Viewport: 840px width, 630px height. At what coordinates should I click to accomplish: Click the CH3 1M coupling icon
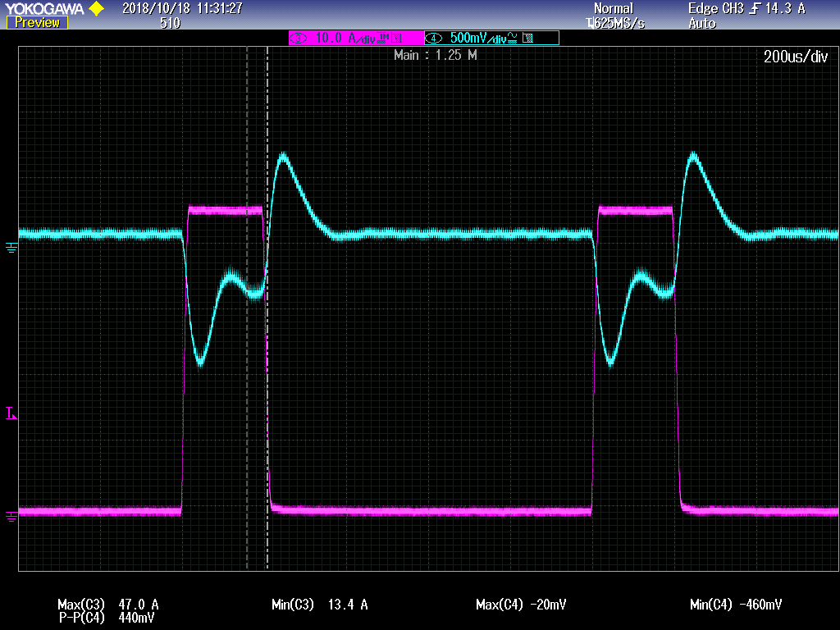(x=383, y=38)
